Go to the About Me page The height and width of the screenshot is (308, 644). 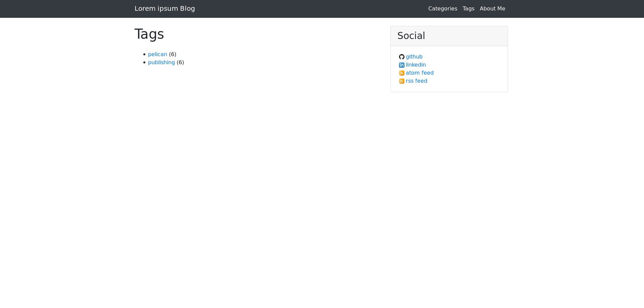(492, 9)
